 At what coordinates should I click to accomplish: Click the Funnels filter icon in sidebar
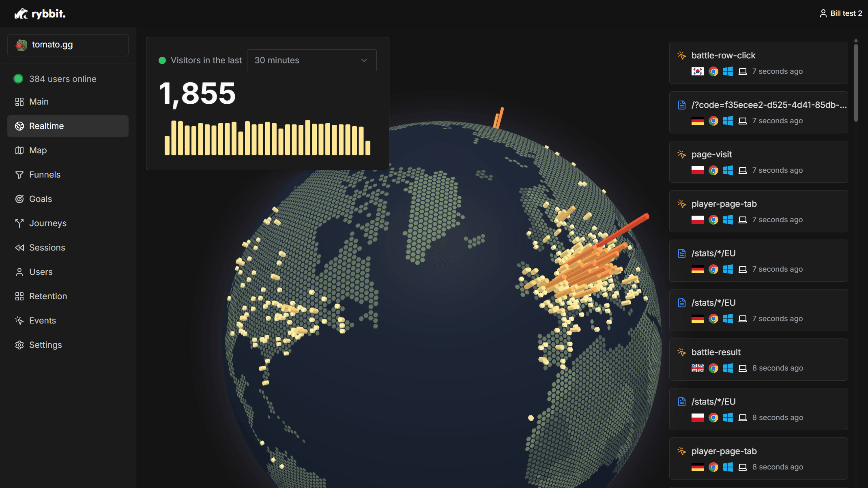click(19, 175)
